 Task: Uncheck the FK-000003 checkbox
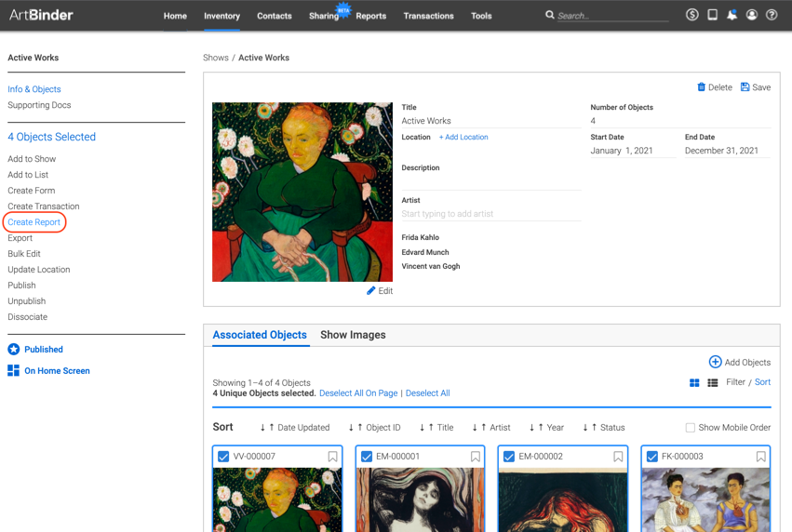coord(652,457)
